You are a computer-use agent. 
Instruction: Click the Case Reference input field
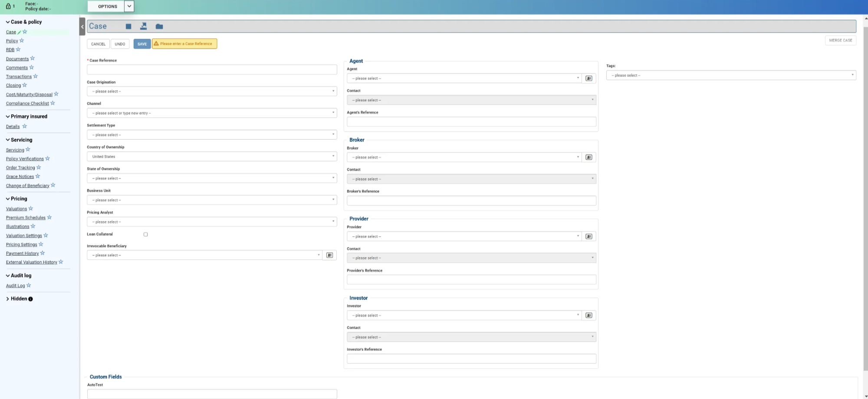212,69
